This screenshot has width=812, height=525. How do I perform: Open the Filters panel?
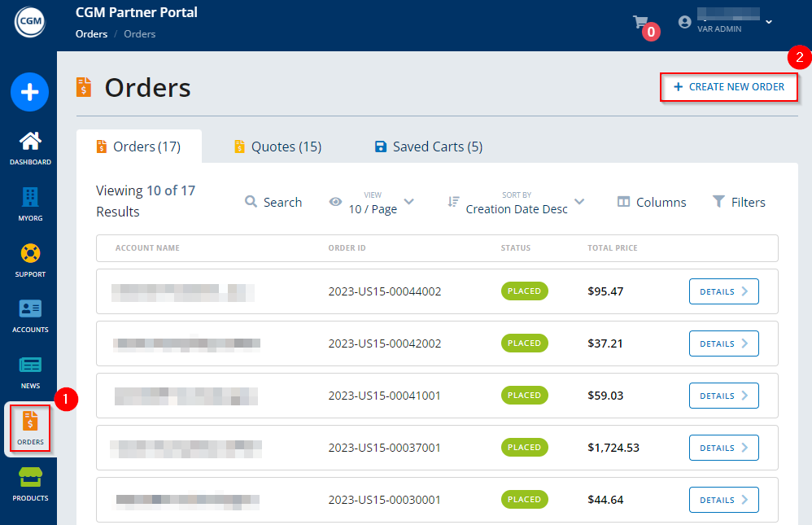click(x=738, y=202)
